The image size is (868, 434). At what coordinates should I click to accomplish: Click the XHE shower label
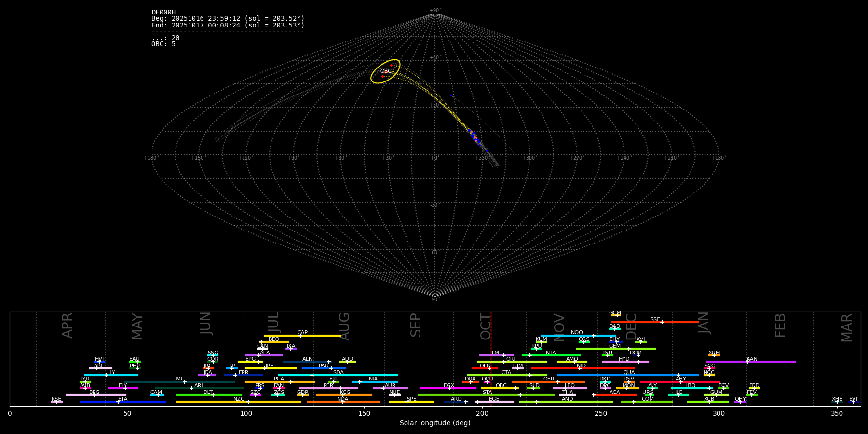point(837,399)
